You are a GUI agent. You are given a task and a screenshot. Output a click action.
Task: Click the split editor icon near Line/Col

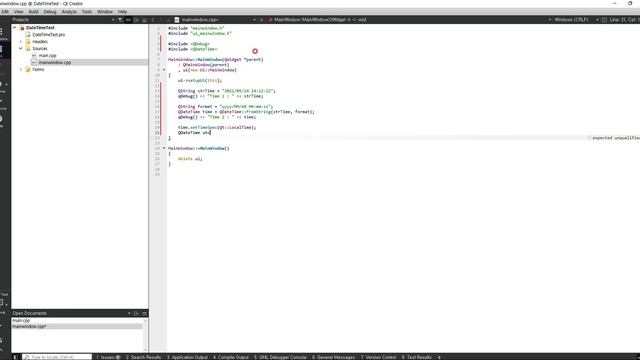point(604,20)
